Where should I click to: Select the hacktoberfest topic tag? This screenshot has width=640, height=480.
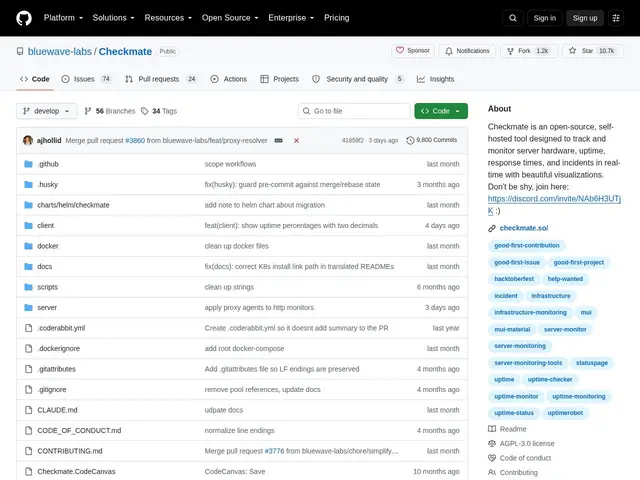[x=514, y=279]
